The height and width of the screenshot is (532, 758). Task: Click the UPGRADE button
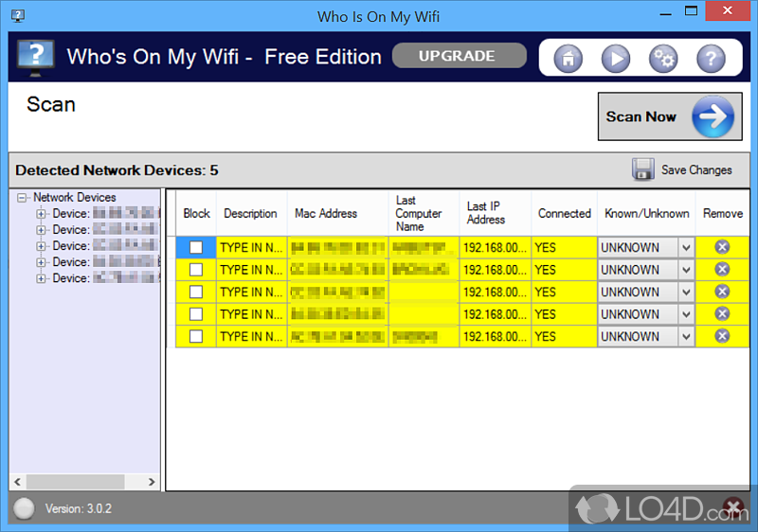[x=460, y=56]
